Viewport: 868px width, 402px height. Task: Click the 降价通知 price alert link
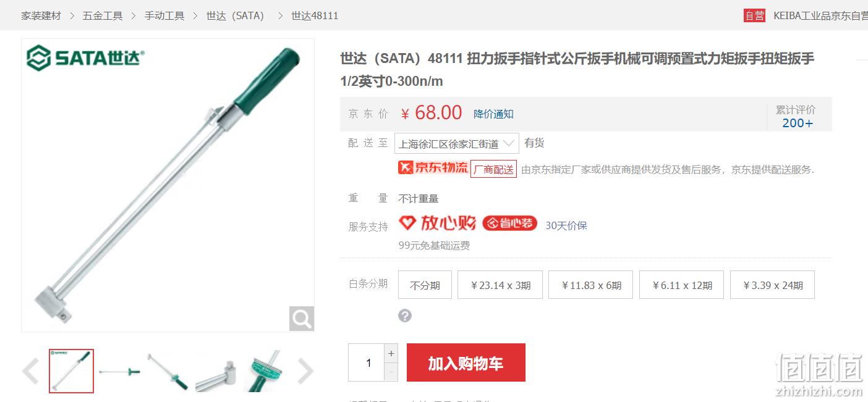coord(493,114)
